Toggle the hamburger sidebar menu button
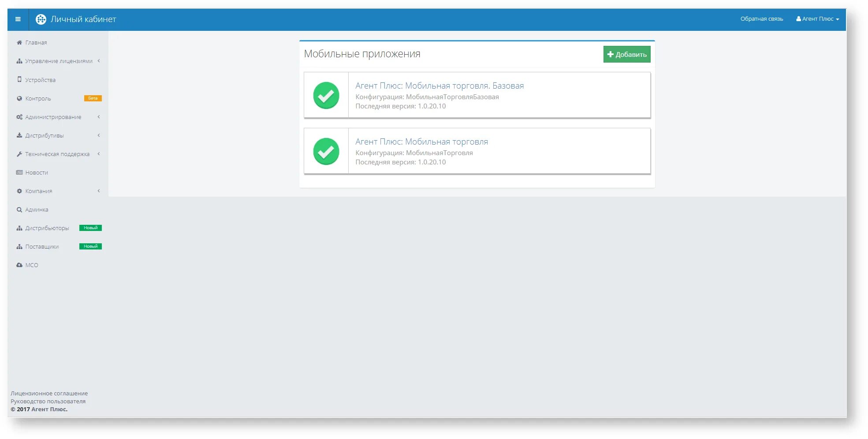The image size is (868, 439). 18,19
